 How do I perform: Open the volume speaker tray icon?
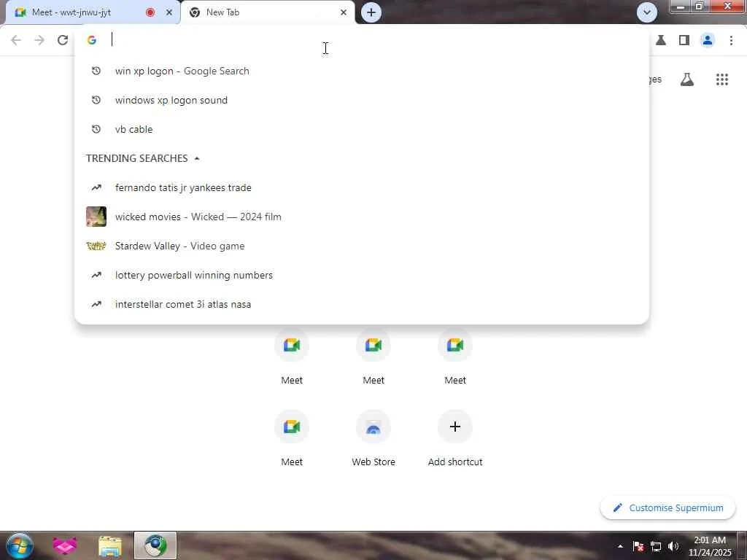[673, 546]
